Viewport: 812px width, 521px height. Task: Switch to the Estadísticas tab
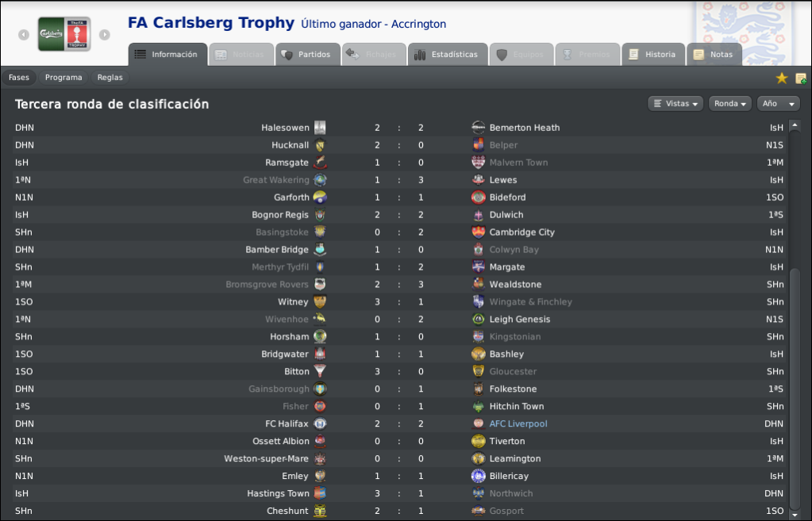pyautogui.click(x=448, y=55)
